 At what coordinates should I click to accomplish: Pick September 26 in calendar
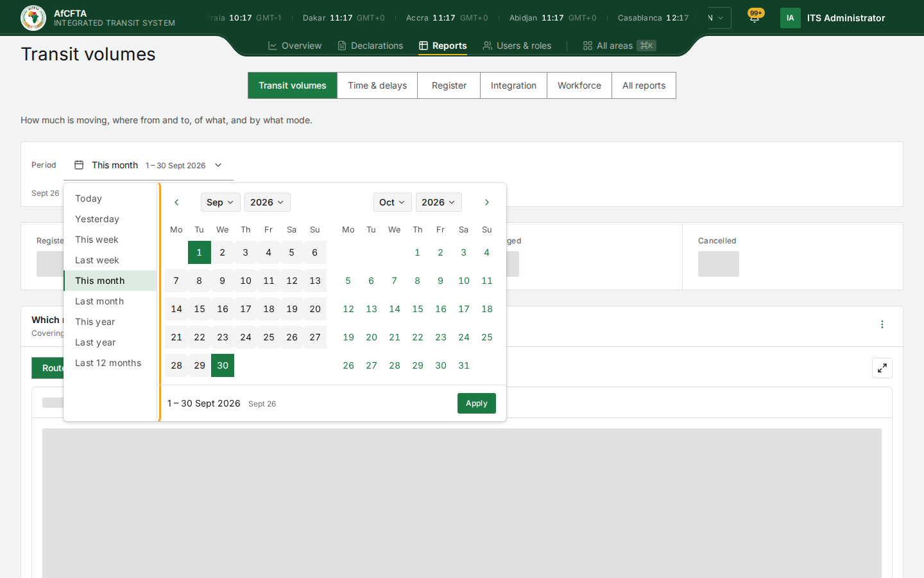tap(292, 337)
